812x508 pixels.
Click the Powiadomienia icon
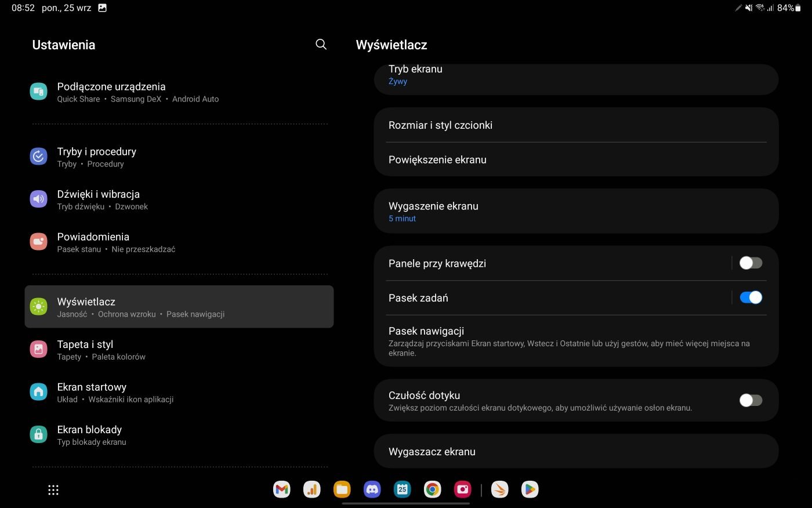pos(39,242)
